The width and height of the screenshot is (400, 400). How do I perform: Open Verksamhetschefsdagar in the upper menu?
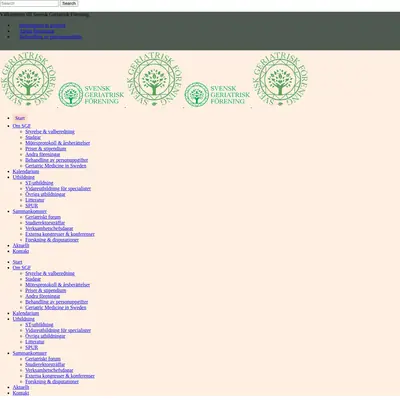[x=49, y=228]
